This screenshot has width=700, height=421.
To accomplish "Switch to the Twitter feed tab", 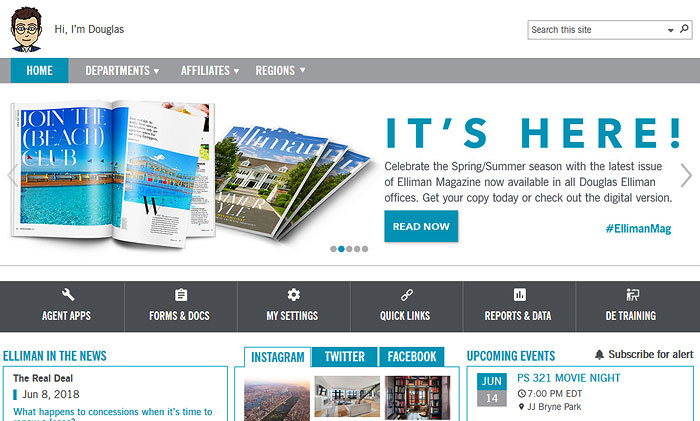I will coord(345,357).
